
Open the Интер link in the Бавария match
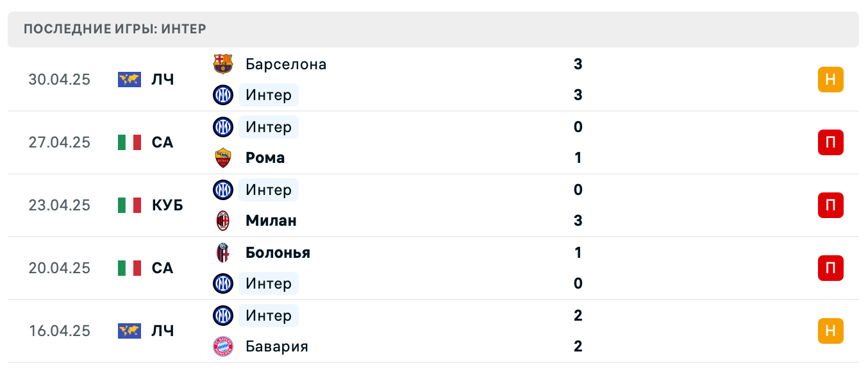click(x=269, y=316)
